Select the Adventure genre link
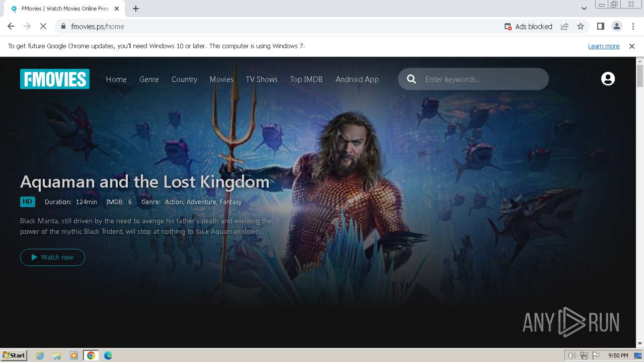The width and height of the screenshot is (644, 362). [202, 202]
